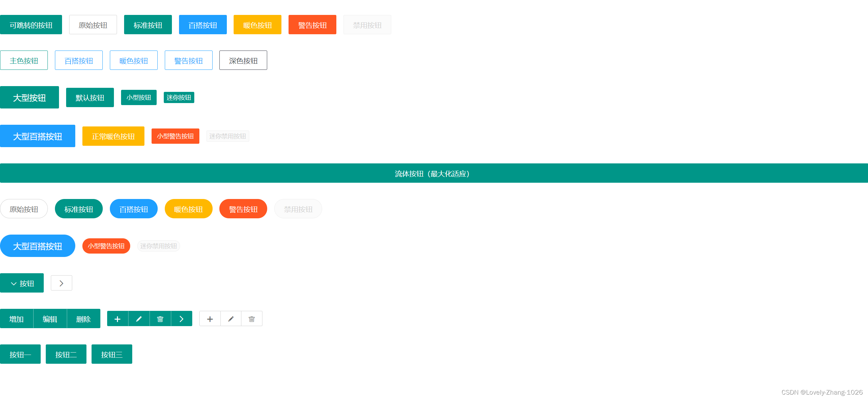
Task: Open the green chevron-down 按钮 dropdown
Action: click(22, 283)
